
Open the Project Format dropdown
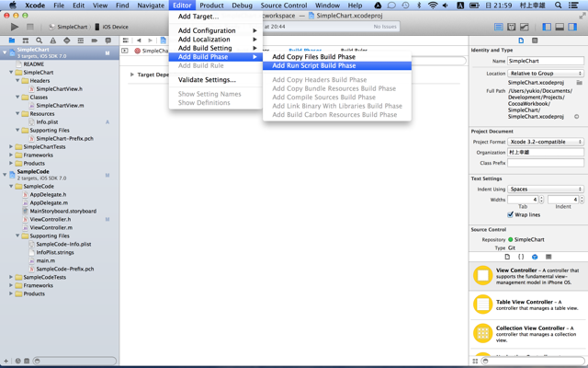click(x=546, y=142)
